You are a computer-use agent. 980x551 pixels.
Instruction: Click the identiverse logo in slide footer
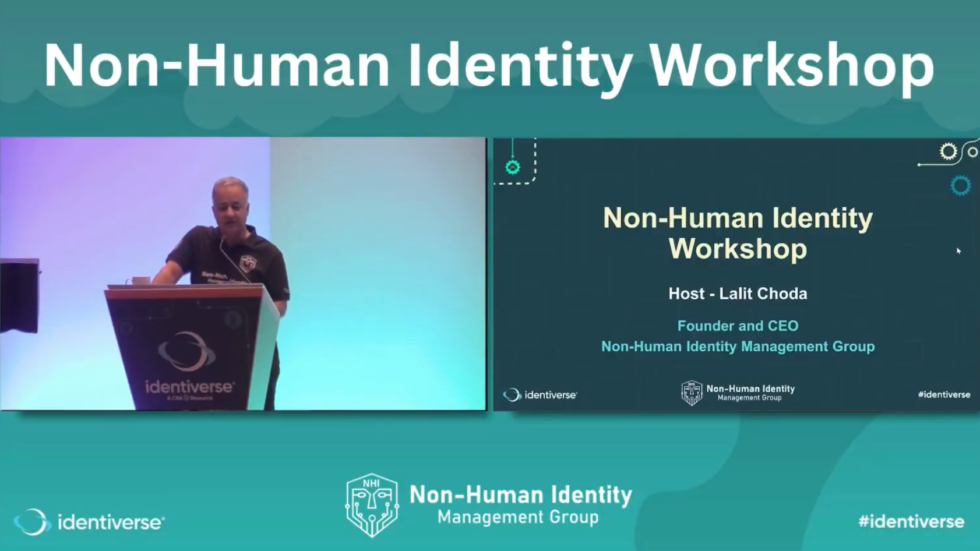tap(540, 395)
